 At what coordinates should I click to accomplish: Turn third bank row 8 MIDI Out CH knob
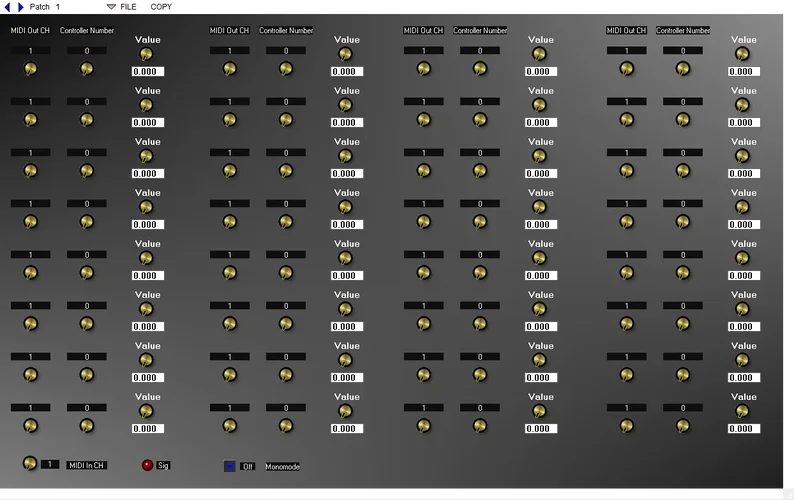(x=423, y=426)
